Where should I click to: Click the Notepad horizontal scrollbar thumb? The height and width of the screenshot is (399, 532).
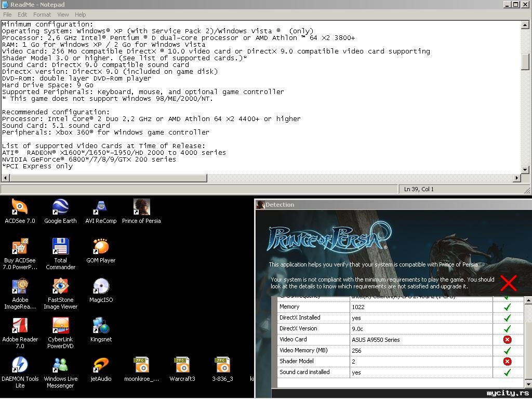point(109,178)
